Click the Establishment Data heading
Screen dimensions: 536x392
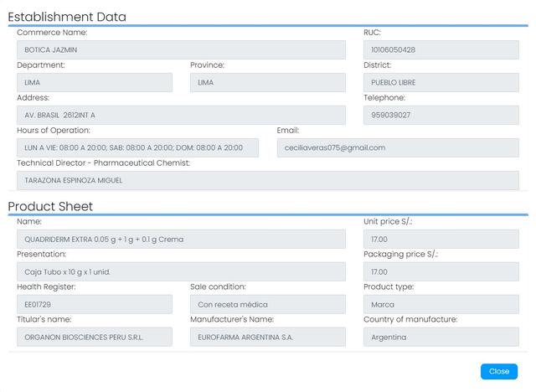click(x=67, y=17)
